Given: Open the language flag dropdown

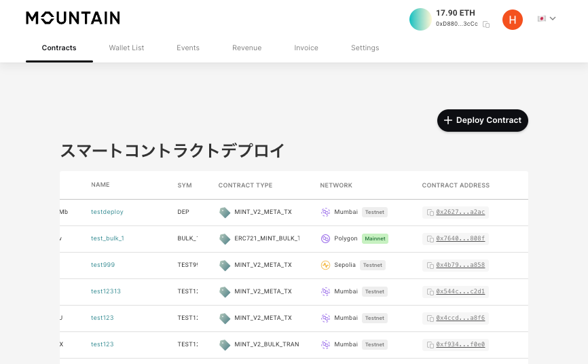Looking at the screenshot, I should tap(547, 18).
